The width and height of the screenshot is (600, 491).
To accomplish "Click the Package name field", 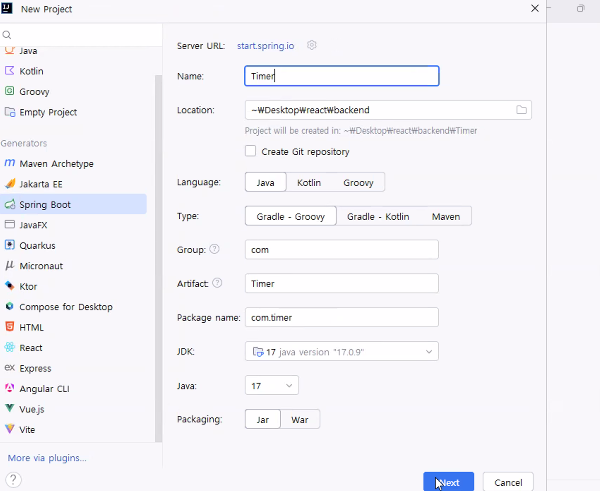I will coord(342,317).
